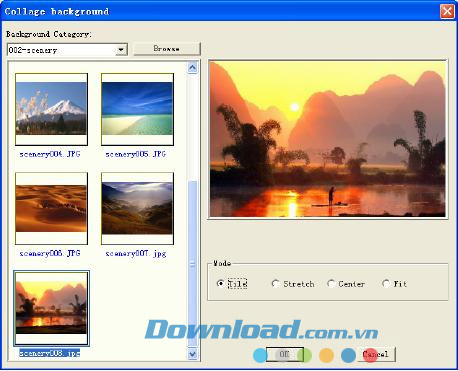The height and width of the screenshot is (371, 458).
Task: Click the Browse button
Action: tap(167, 49)
